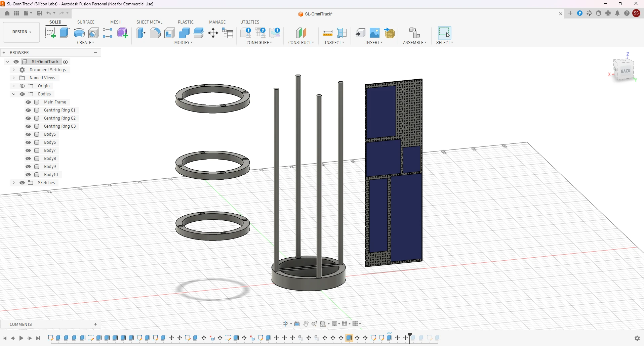
Task: Select the Combine tool
Action: click(x=184, y=33)
